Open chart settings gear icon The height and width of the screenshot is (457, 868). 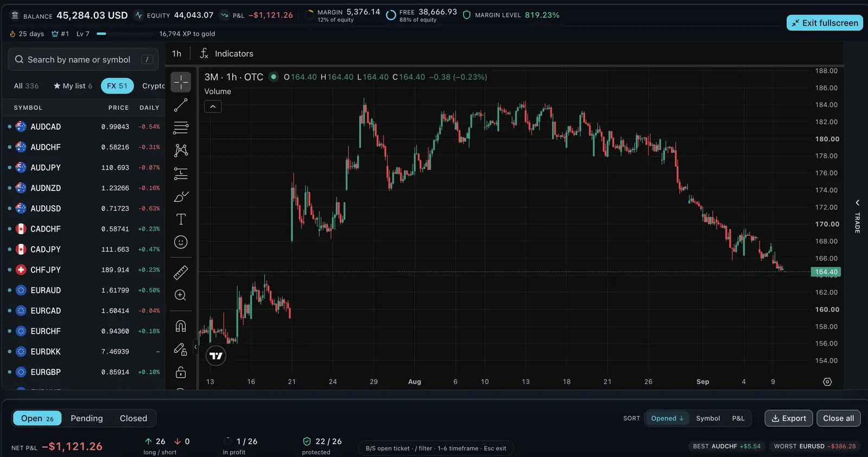tap(827, 382)
